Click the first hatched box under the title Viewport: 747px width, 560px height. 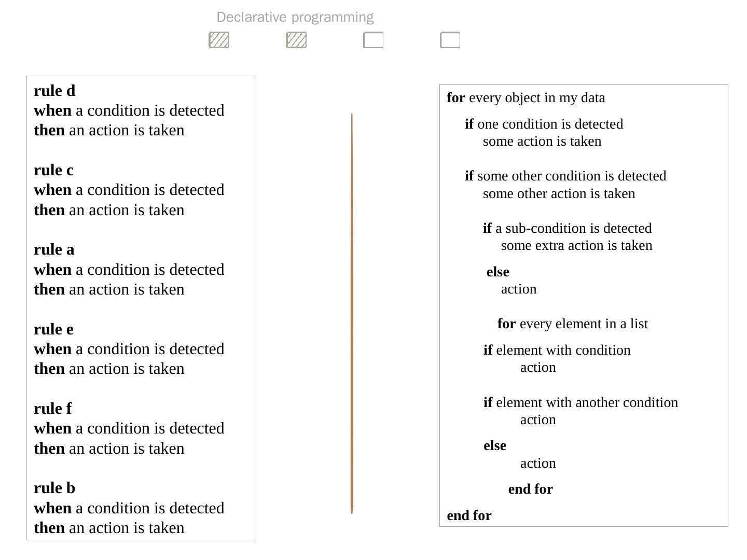(219, 40)
